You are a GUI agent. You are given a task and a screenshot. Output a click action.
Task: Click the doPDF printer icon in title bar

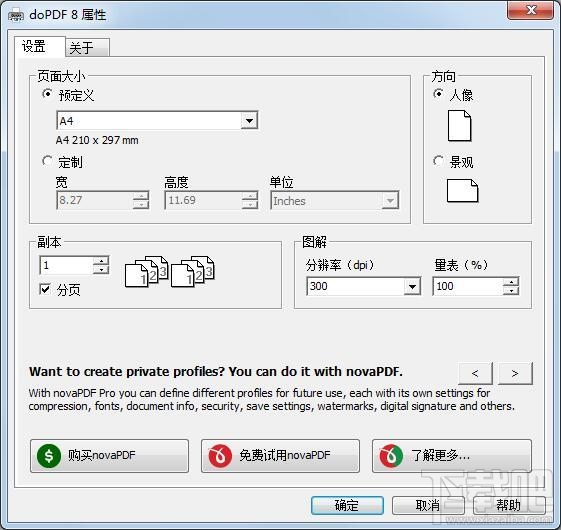tap(15, 15)
